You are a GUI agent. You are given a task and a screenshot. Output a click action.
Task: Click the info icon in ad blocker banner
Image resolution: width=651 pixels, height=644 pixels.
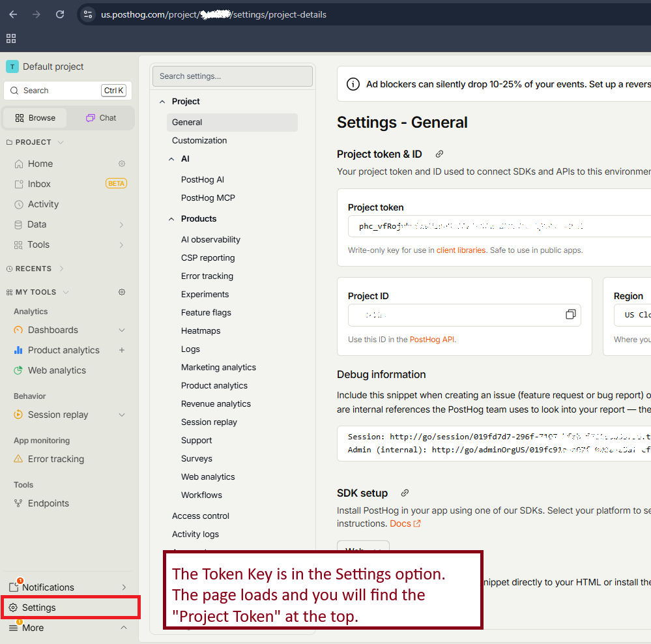click(x=353, y=84)
